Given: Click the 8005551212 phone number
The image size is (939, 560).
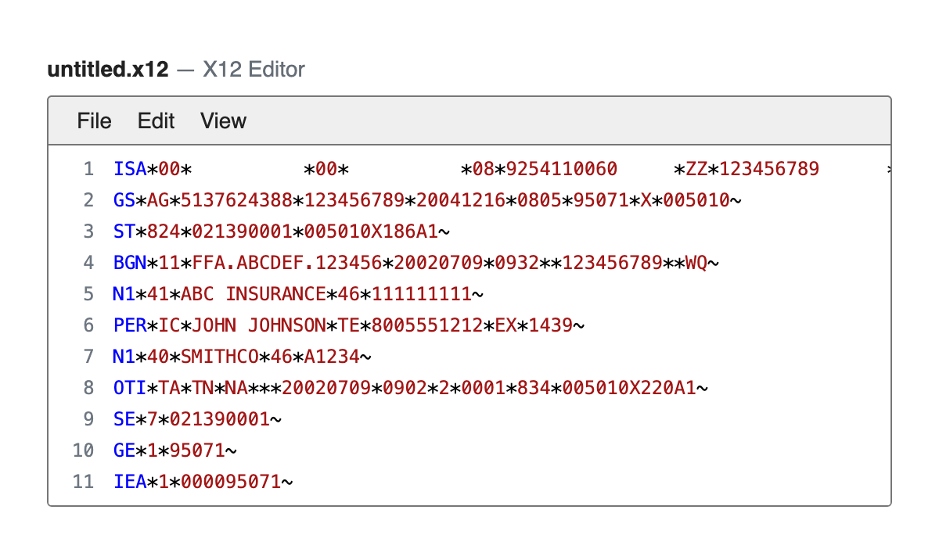Looking at the screenshot, I should 427,325.
